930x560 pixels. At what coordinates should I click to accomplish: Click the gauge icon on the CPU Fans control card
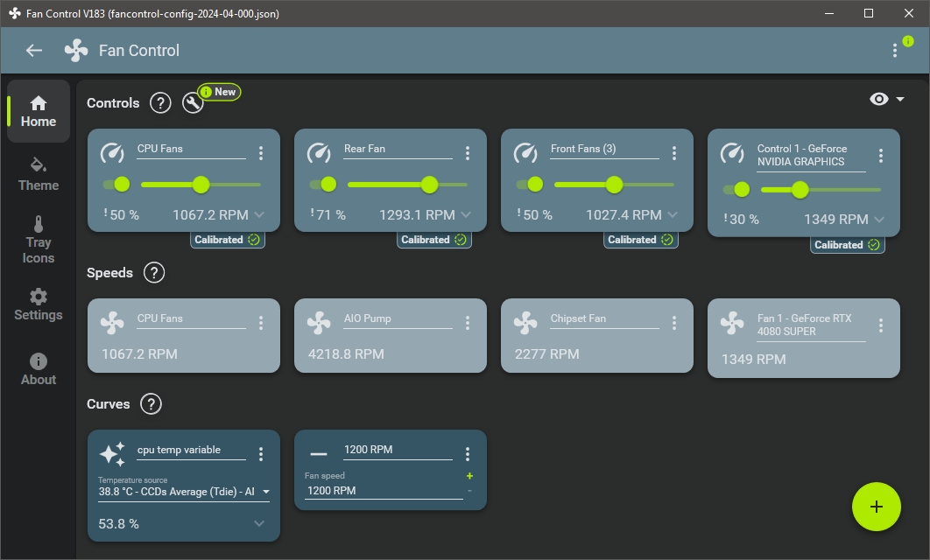tap(112, 154)
